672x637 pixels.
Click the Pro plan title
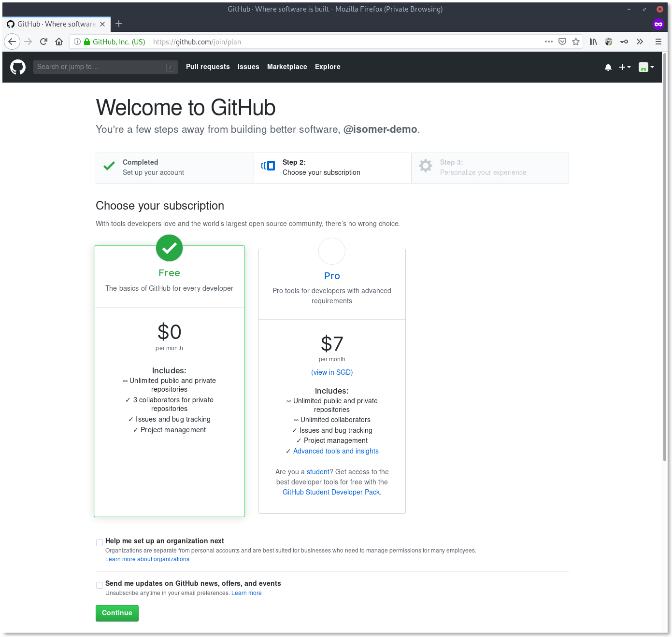point(332,276)
